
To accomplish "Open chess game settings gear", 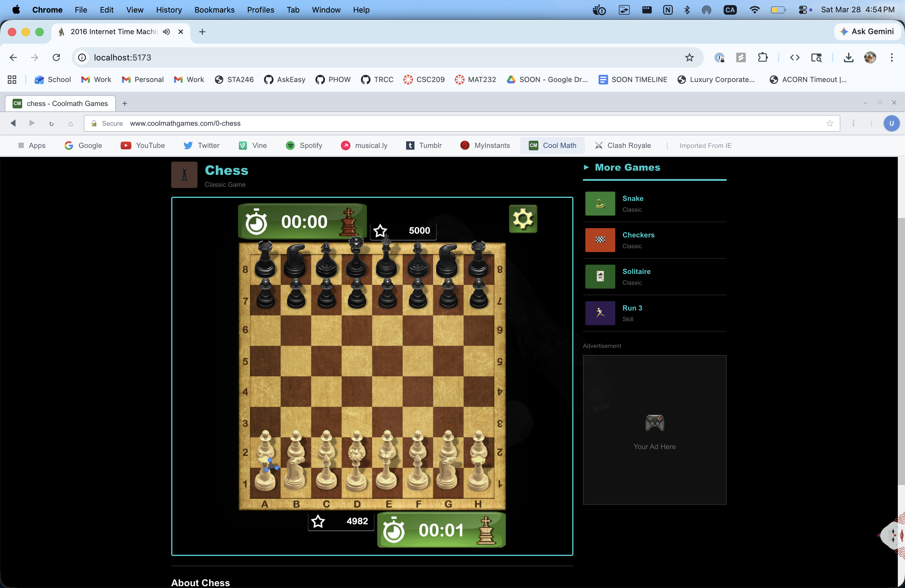I will coord(523,219).
